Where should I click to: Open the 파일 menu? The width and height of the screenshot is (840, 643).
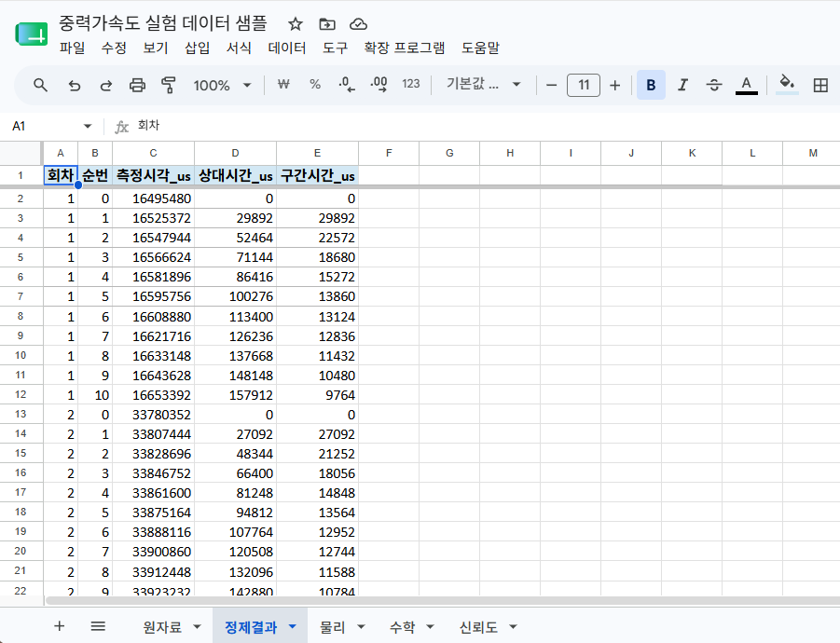(x=72, y=48)
